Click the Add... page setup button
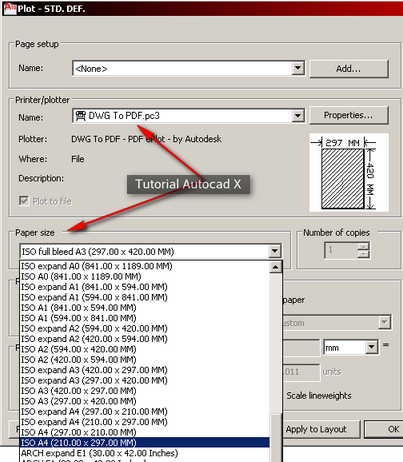Viewport: 403px width, 462px height. coord(349,69)
